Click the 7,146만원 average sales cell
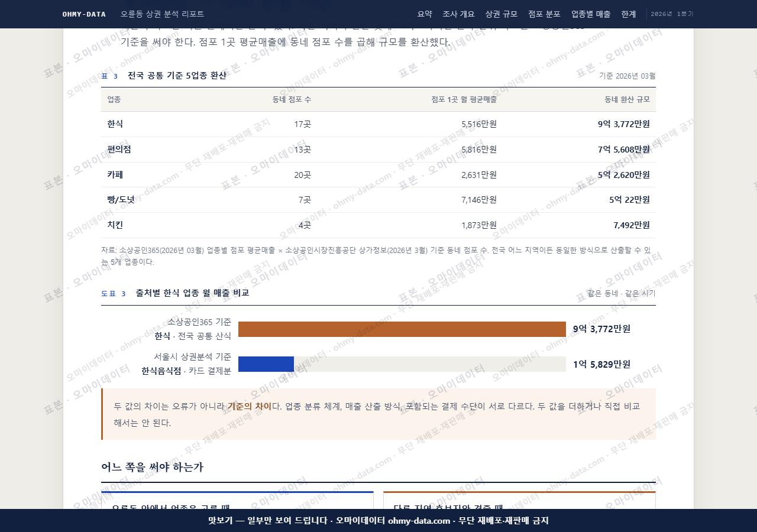Image resolution: width=757 pixels, height=532 pixels. point(479,200)
